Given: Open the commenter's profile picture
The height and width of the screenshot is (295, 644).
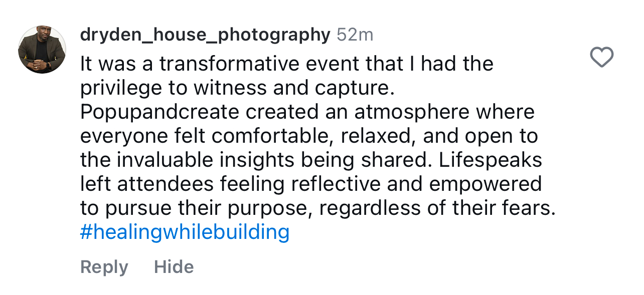Looking at the screenshot, I should [x=42, y=50].
